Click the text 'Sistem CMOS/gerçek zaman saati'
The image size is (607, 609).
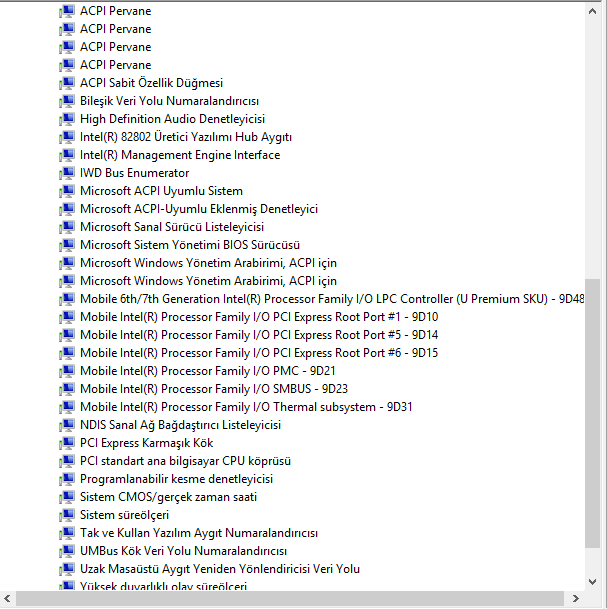coord(168,497)
